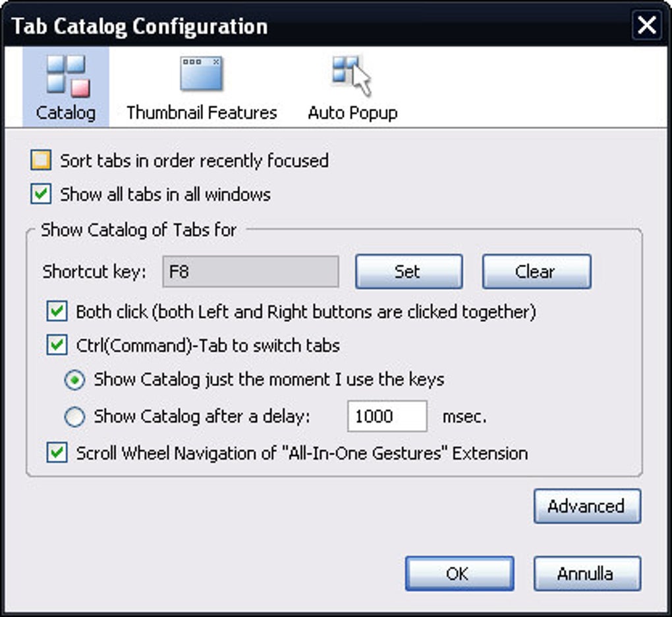Clear the assigned shortcut key
The image size is (672, 617).
pos(536,271)
